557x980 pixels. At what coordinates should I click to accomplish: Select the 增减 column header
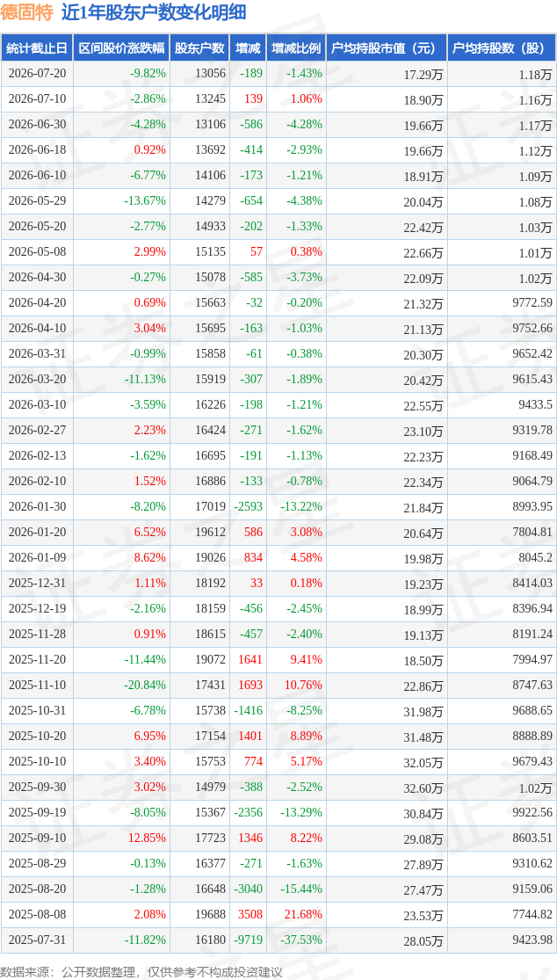248,48
